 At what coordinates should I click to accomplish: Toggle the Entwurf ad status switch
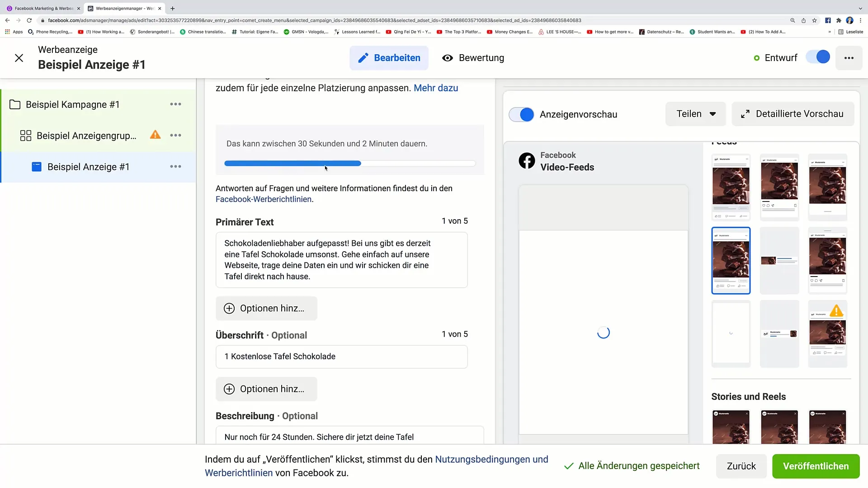pyautogui.click(x=818, y=57)
